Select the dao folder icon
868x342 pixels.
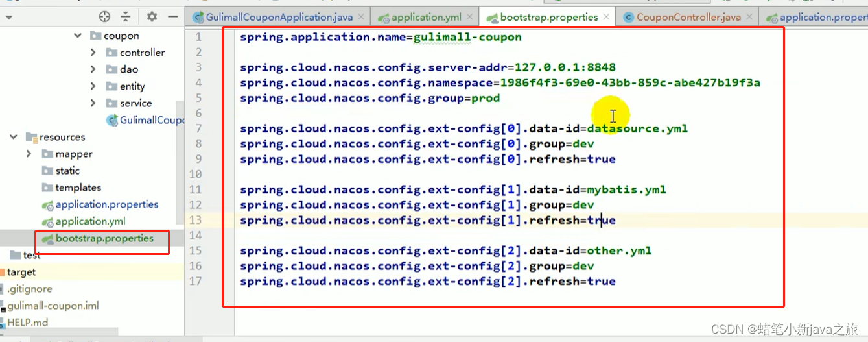(x=111, y=69)
